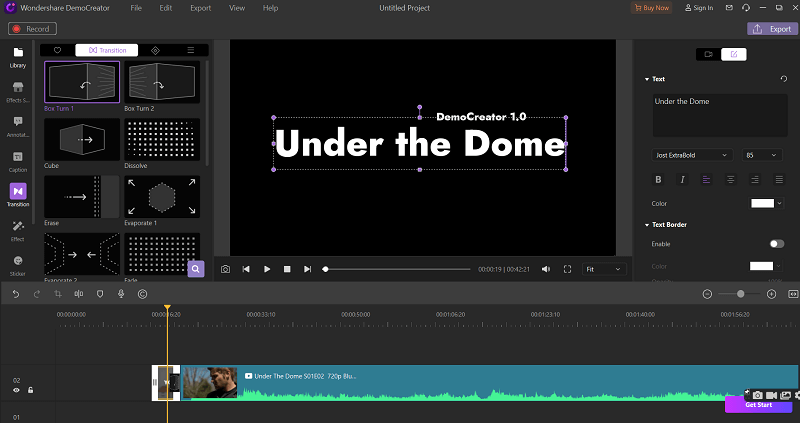The height and width of the screenshot is (423, 800).
Task: Enter fullscreen preview
Action: [567, 269]
